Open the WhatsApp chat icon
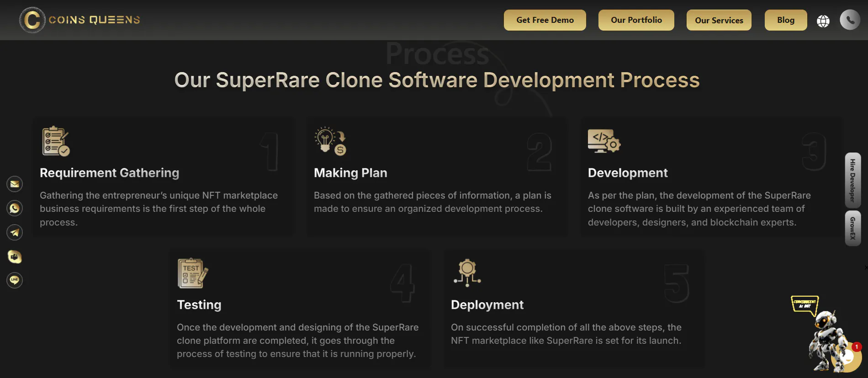The height and width of the screenshot is (378, 868). click(x=15, y=208)
